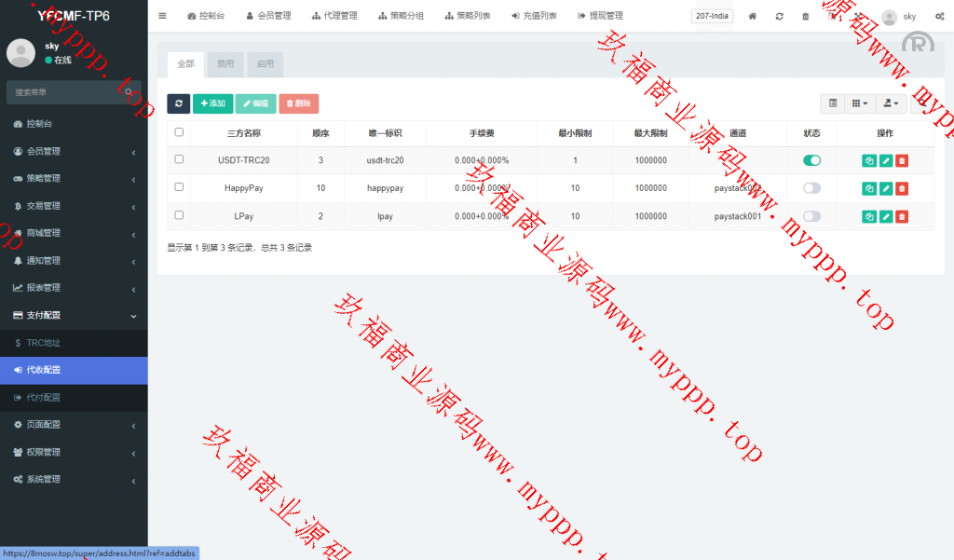
Task: Open 充值列表 in top navigation
Action: point(534,16)
